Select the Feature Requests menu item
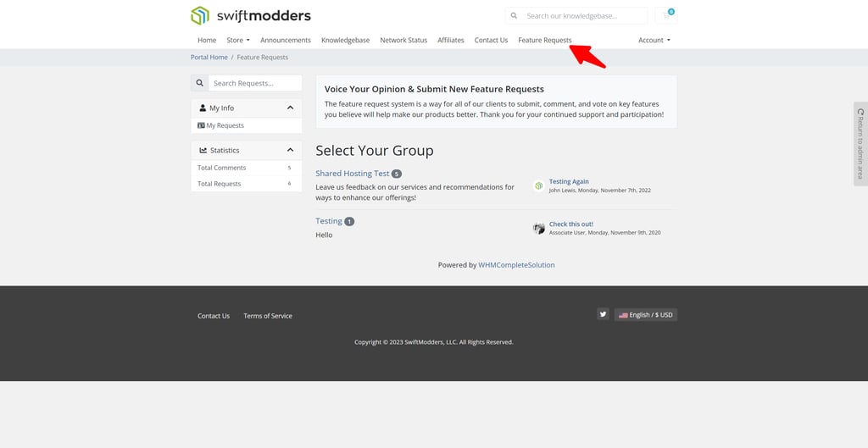This screenshot has width=868, height=448. 544,40
